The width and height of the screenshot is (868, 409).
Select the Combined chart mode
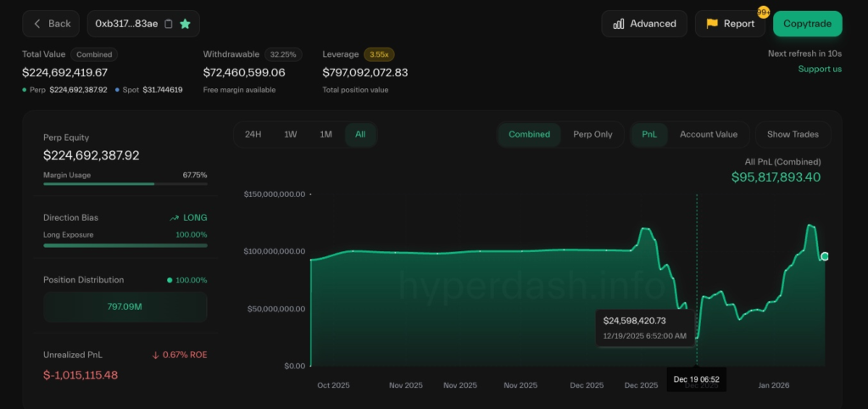[529, 134]
